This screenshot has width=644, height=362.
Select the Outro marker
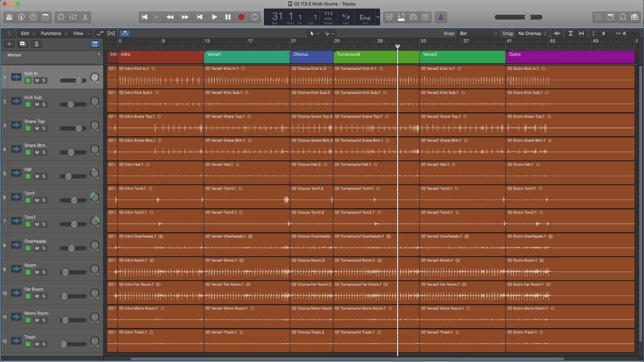tap(570, 57)
